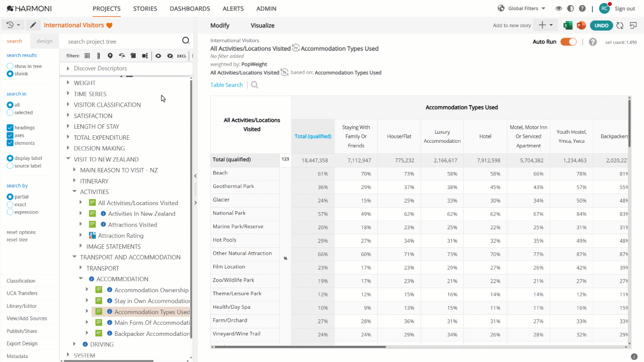Click Sign out

click(x=625, y=9)
